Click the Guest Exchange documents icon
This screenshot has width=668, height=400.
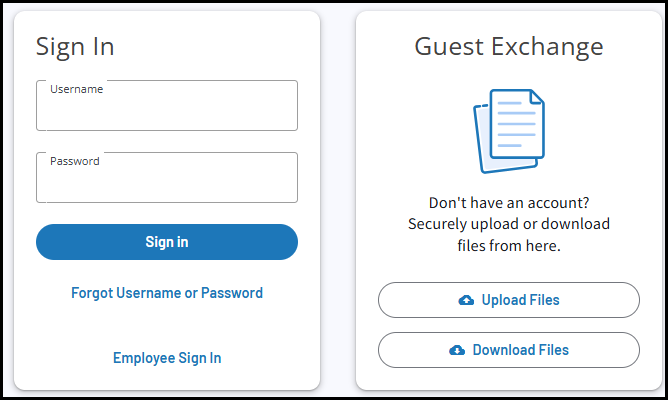pos(508,130)
